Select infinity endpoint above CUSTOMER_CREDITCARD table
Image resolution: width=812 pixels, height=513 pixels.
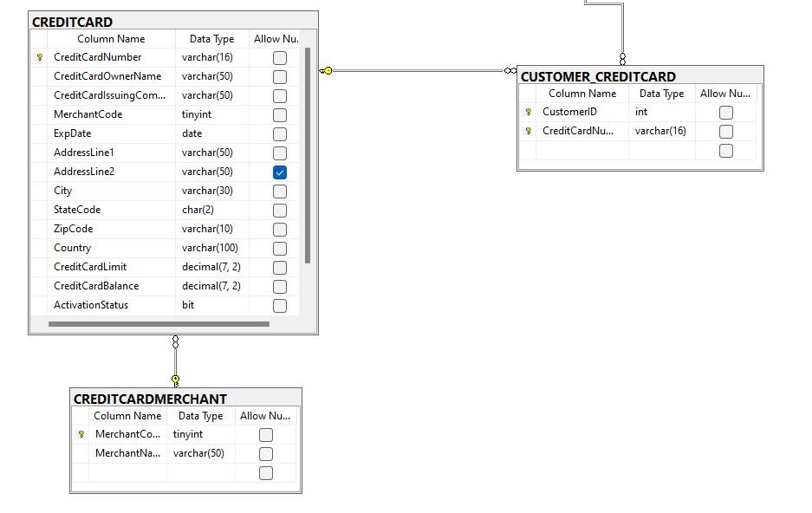tap(622, 59)
